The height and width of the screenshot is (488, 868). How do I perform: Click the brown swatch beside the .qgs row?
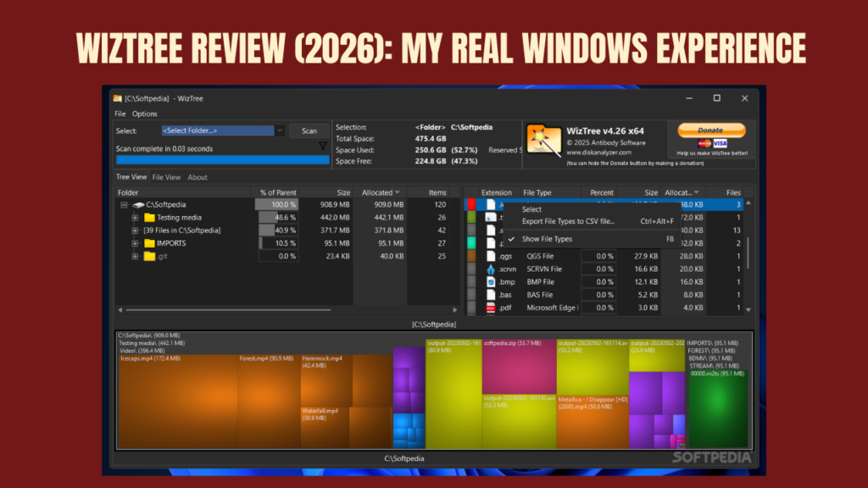pos(471,256)
